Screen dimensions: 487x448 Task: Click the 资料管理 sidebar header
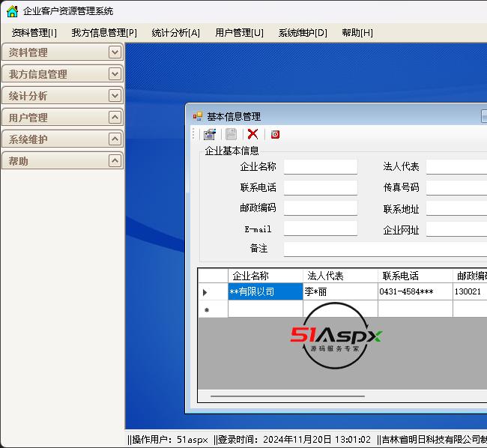(x=62, y=52)
